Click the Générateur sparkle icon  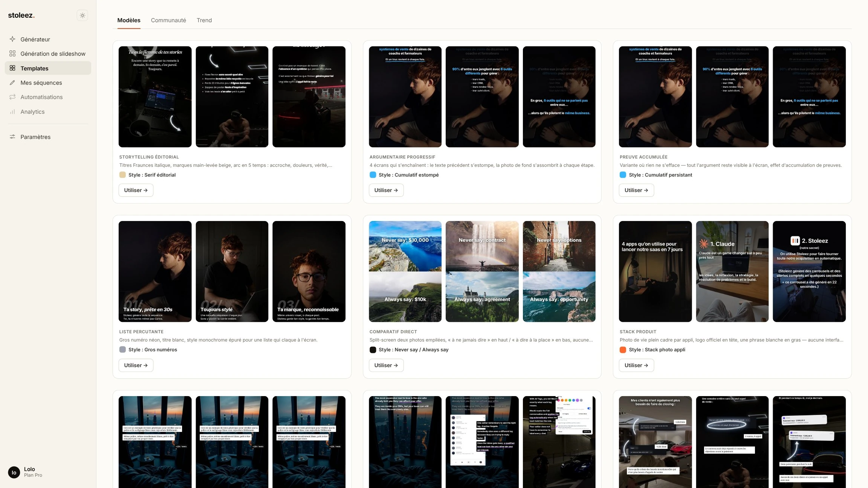(12, 39)
